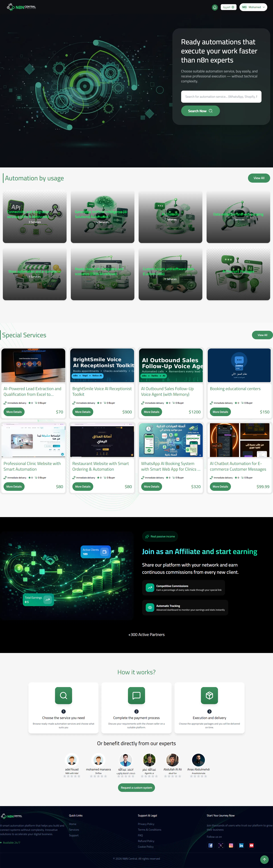This screenshot has width=273, height=868.
Task: Click the Support link in the footer
Action: pos(74,836)
